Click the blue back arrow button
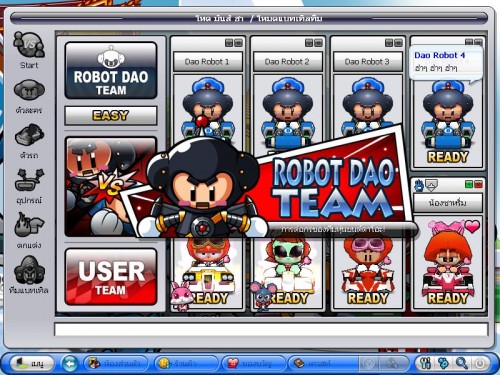 click(70, 363)
